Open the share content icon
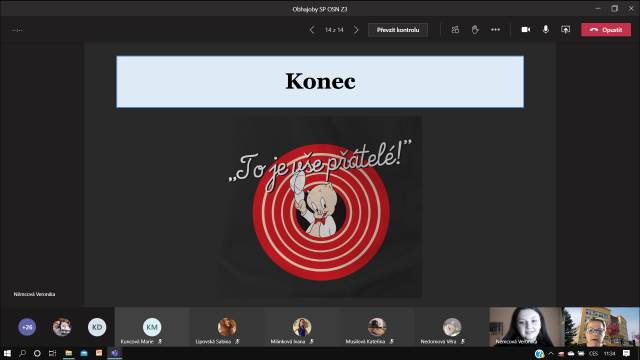This screenshot has height=360, width=640. [x=565, y=29]
